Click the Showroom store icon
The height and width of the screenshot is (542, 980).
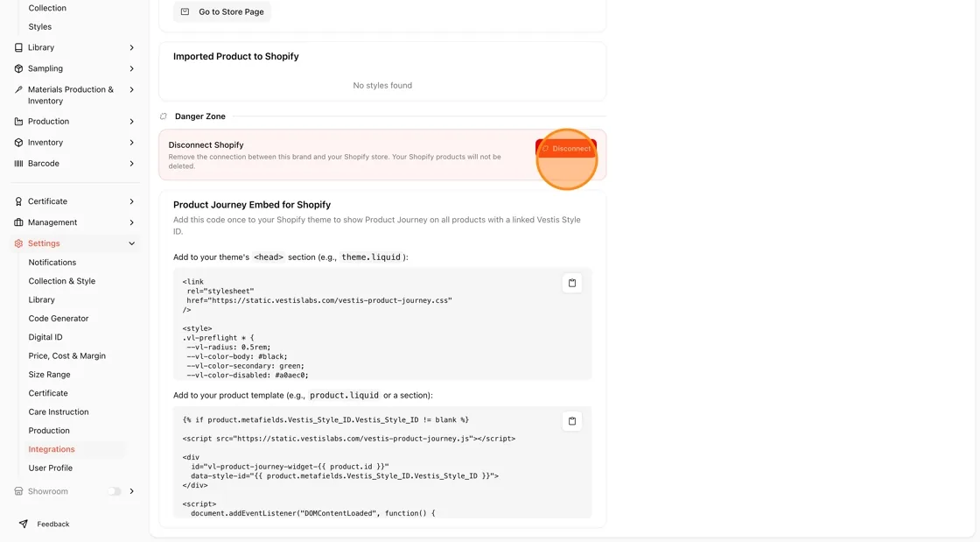tap(18, 491)
